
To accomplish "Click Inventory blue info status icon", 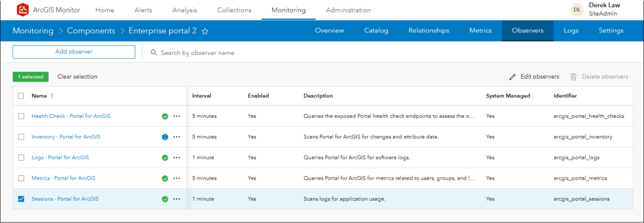I will 165,137.
